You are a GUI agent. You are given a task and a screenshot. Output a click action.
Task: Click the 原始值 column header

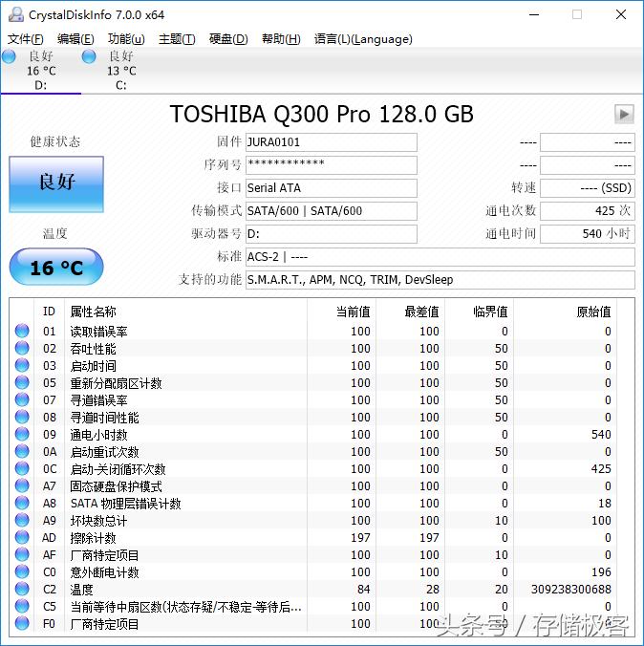593,312
